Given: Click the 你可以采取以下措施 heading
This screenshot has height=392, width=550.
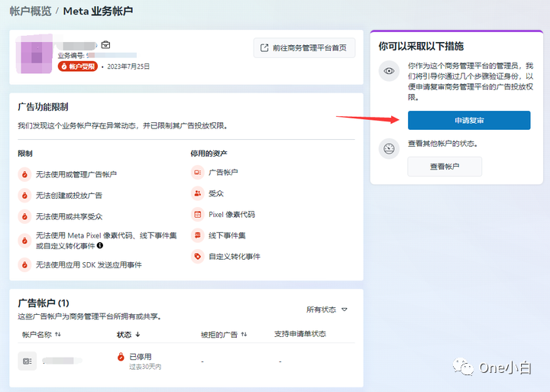Looking at the screenshot, I should (x=421, y=46).
